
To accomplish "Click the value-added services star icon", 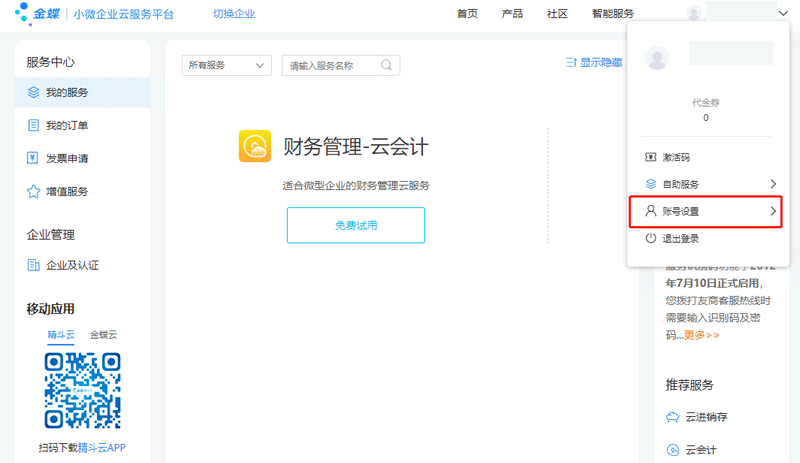I will point(33,191).
